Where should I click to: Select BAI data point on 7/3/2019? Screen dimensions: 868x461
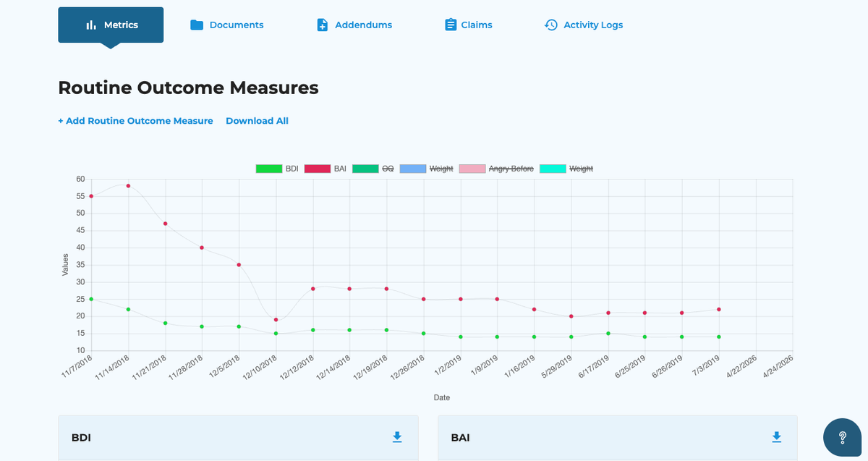pyautogui.click(x=718, y=310)
